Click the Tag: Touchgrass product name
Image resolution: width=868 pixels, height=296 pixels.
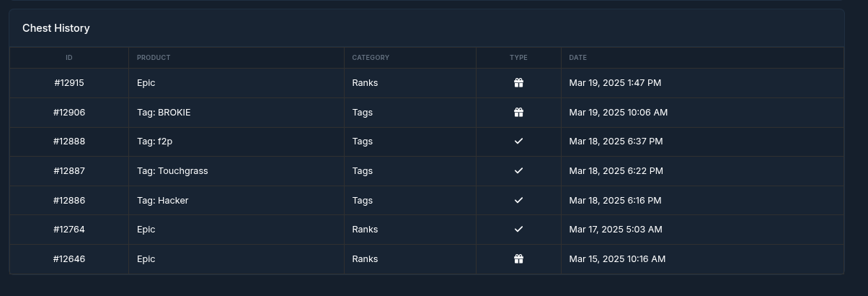172,171
